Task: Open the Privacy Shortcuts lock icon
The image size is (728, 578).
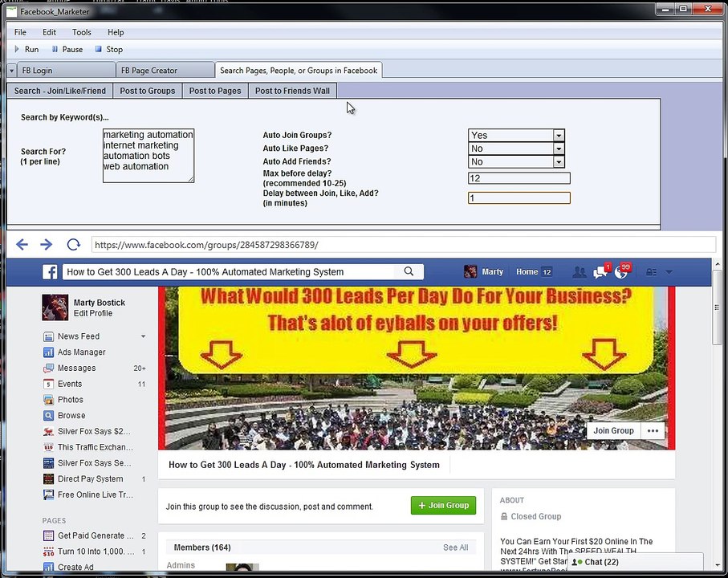Action: click(x=651, y=272)
